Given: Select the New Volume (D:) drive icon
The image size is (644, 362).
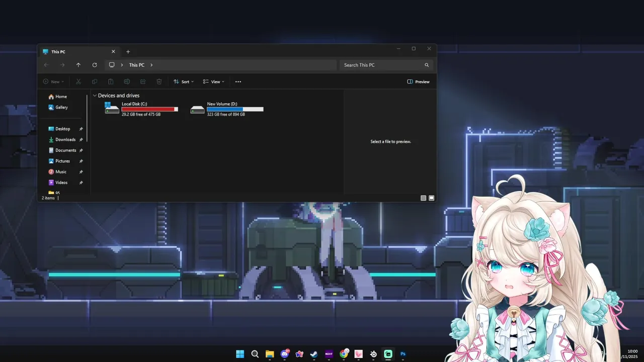Looking at the screenshot, I should (197, 109).
